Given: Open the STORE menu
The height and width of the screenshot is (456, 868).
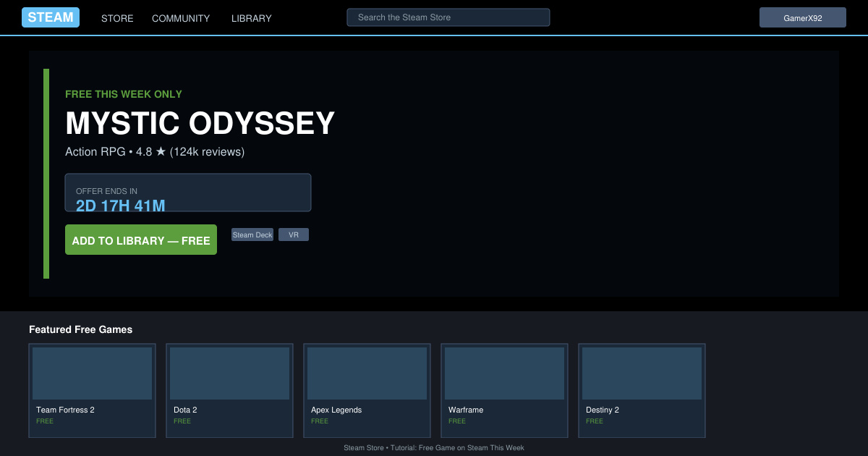Looking at the screenshot, I should click(117, 18).
